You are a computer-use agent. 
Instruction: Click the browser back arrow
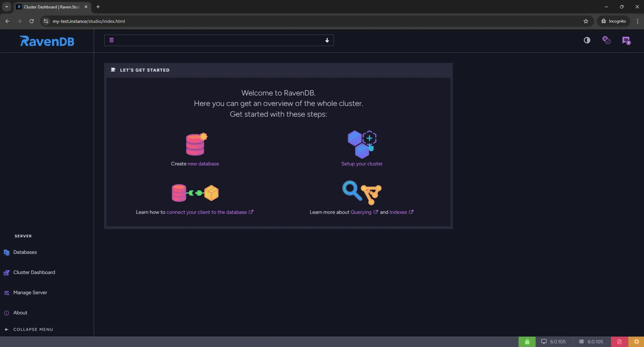[x=7, y=21]
